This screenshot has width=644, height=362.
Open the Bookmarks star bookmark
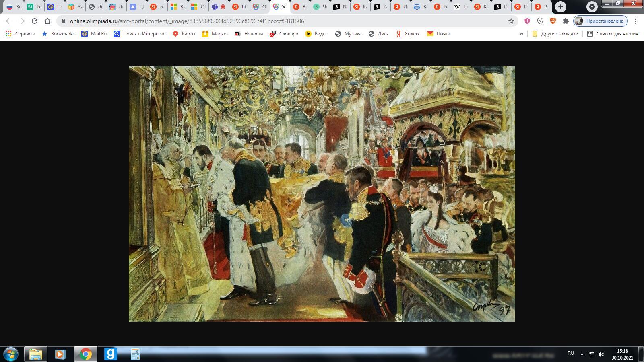(58, 34)
